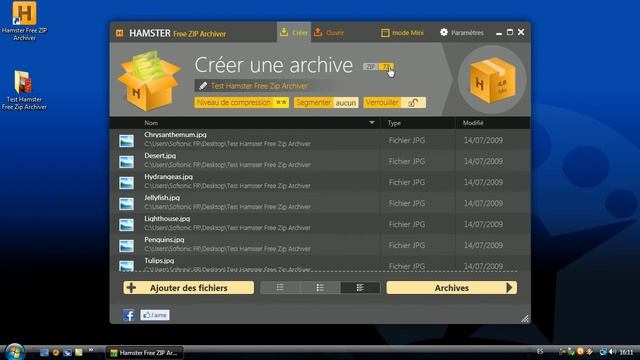This screenshot has height=360, width=640.
Task: Click the 16:11 taskbar clock
Action: pos(626,352)
